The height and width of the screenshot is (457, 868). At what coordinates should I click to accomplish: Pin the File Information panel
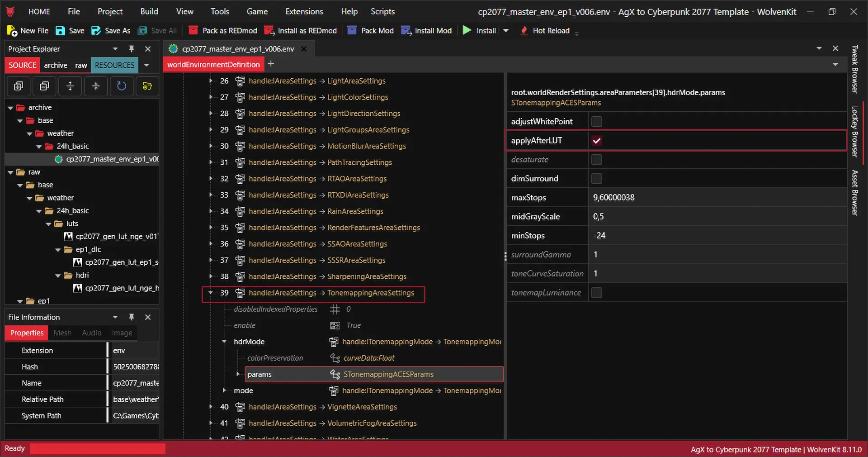[x=132, y=317]
